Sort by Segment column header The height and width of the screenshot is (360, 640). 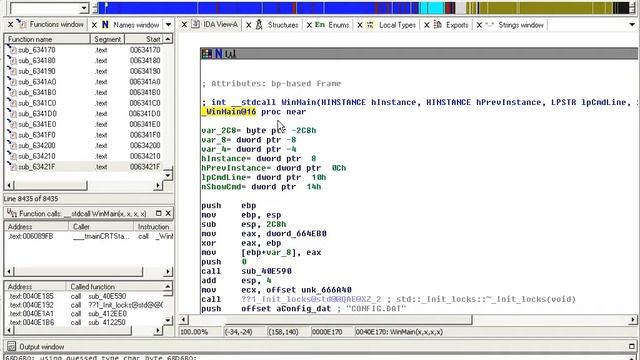tap(107, 39)
